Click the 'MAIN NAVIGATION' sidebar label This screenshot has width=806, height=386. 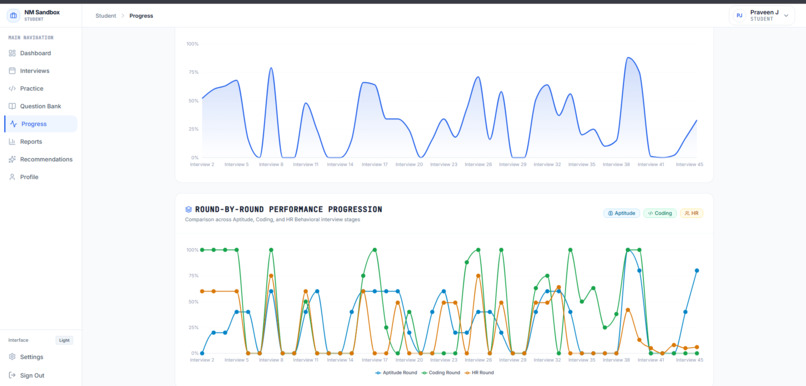click(31, 38)
